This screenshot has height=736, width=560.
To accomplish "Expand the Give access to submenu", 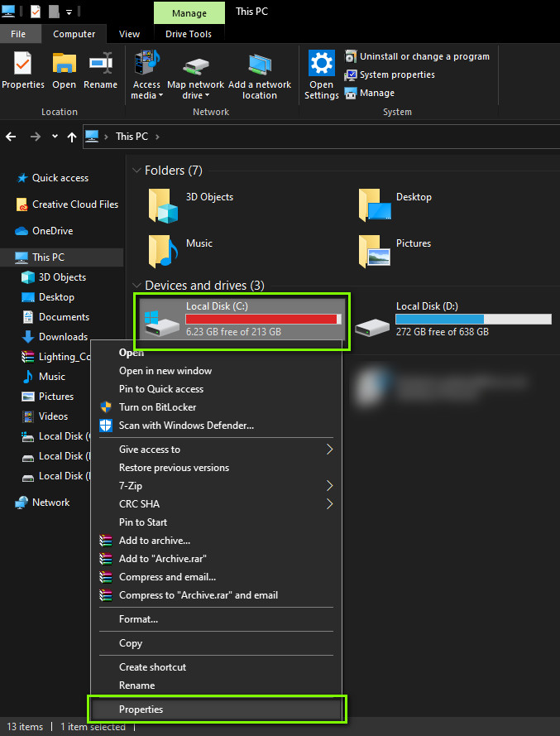I will tap(216, 450).
